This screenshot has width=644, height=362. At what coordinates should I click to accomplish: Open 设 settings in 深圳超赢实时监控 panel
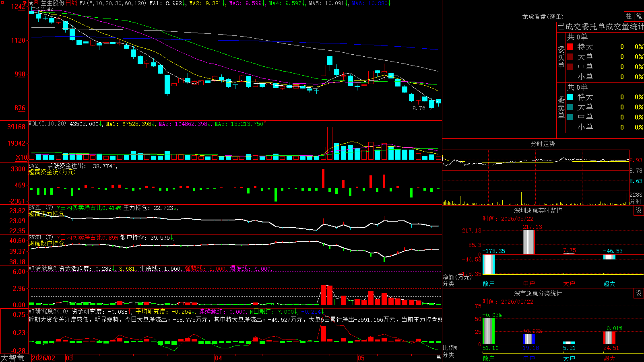(639, 210)
